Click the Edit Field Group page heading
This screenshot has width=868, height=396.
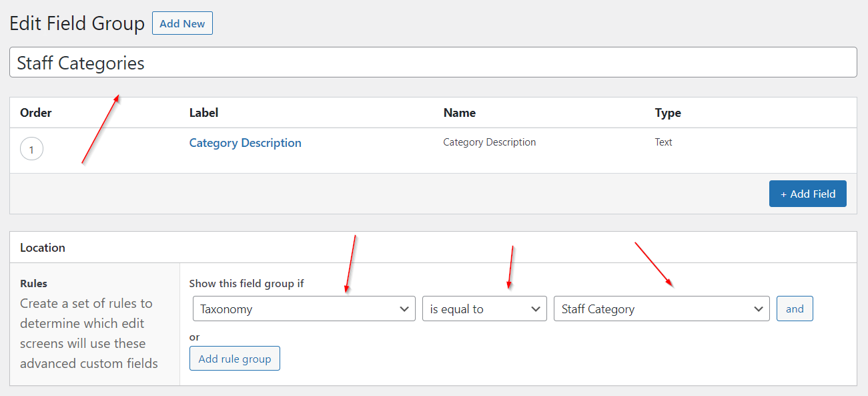point(77,24)
